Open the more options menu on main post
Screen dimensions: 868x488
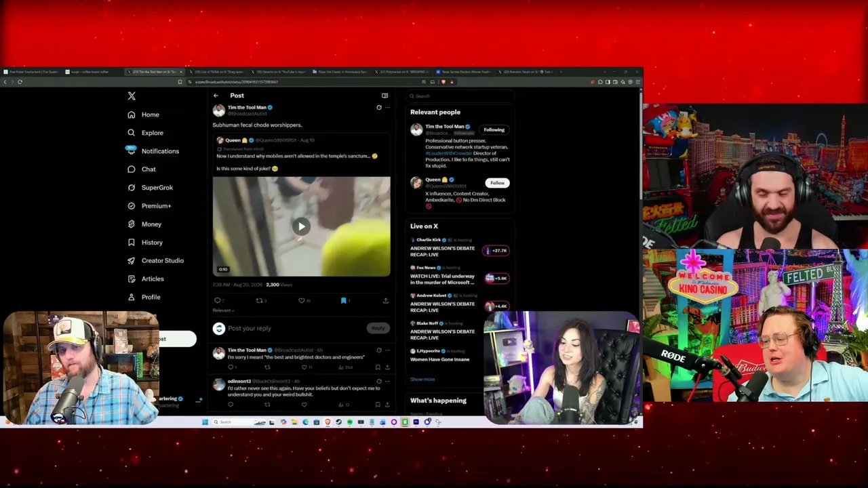tap(387, 107)
